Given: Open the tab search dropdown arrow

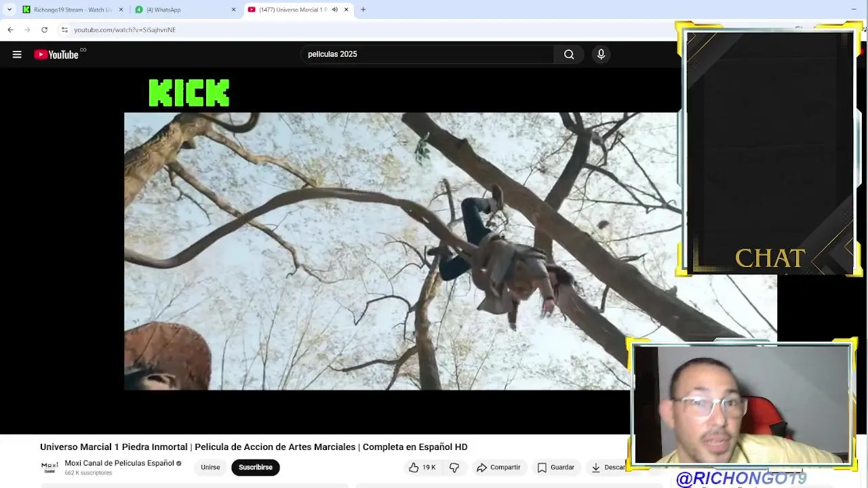Looking at the screenshot, I should tap(9, 9).
